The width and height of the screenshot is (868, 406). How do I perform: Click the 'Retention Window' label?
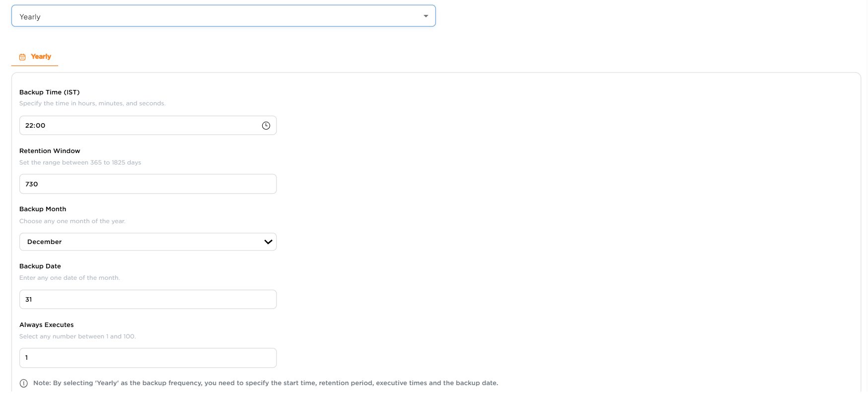pyautogui.click(x=50, y=151)
